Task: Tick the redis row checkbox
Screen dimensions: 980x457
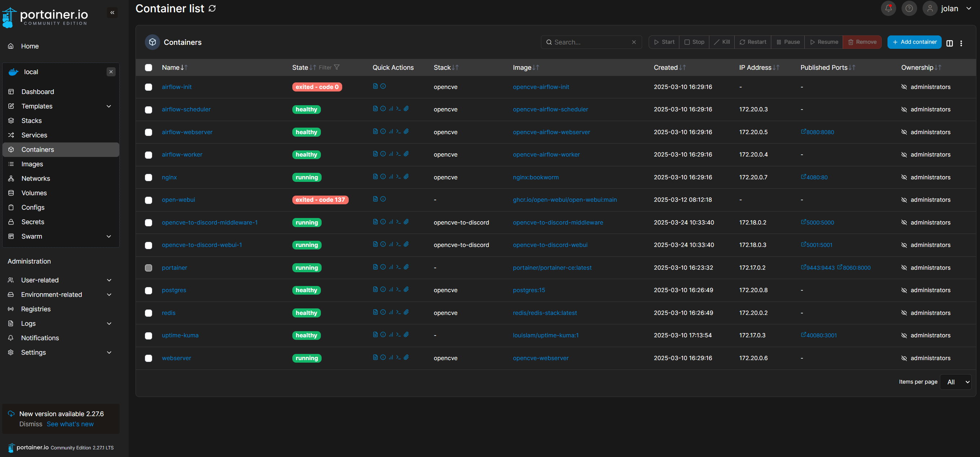Action: [x=149, y=313]
